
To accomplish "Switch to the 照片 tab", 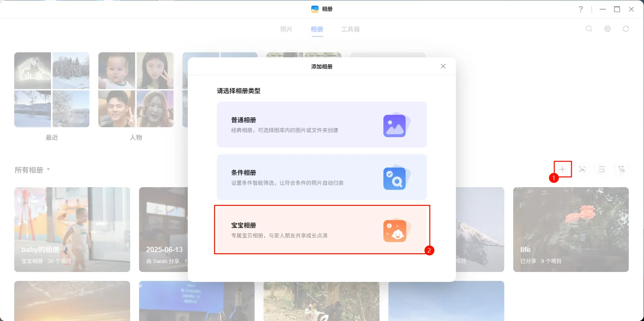I will point(286,29).
